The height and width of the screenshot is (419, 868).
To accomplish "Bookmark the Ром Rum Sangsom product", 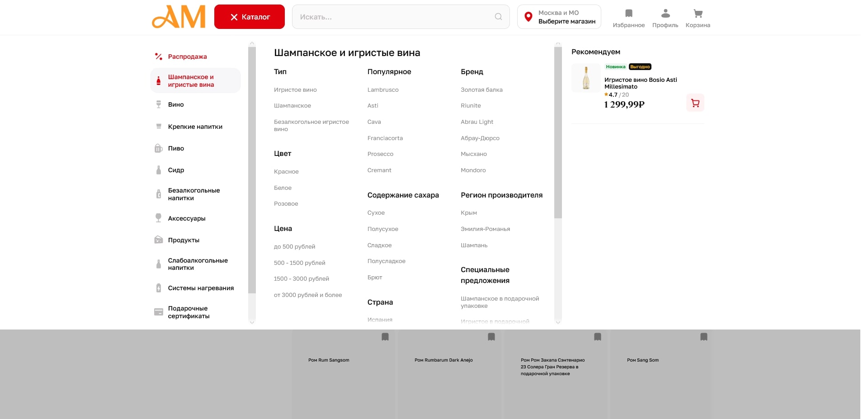I will [385, 337].
